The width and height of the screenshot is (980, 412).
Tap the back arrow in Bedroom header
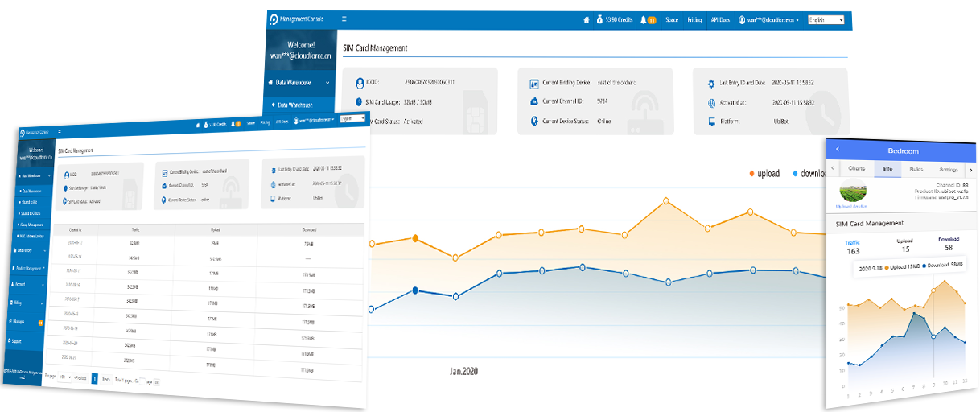838,150
